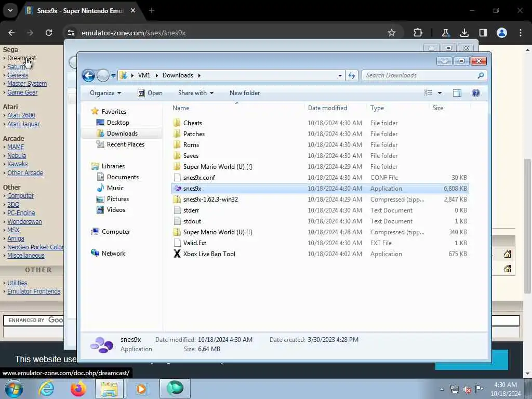Image resolution: width=532 pixels, height=399 pixels.
Task: Open recent locations dropdown beside Forward button
Action: point(113,76)
